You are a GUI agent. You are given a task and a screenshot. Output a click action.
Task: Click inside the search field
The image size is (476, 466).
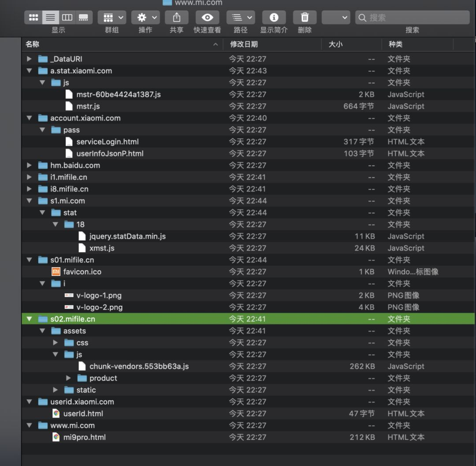(x=412, y=18)
